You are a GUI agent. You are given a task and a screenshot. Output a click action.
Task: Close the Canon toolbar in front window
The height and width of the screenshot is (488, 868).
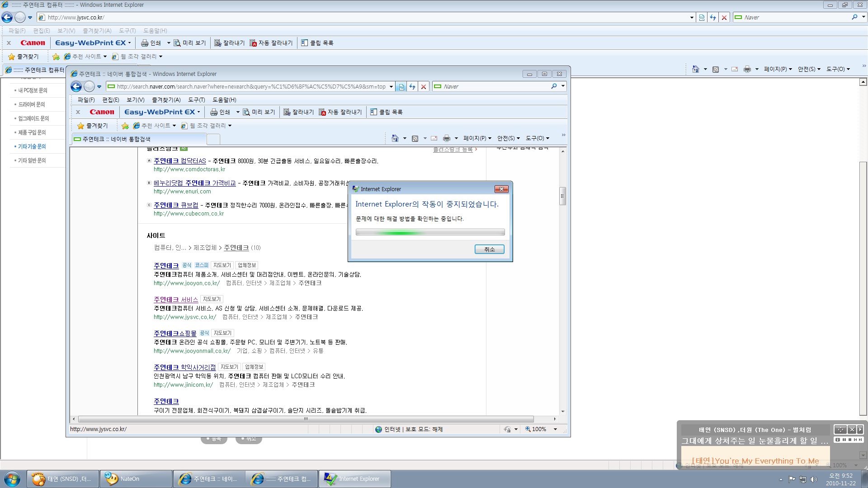pyautogui.click(x=78, y=112)
